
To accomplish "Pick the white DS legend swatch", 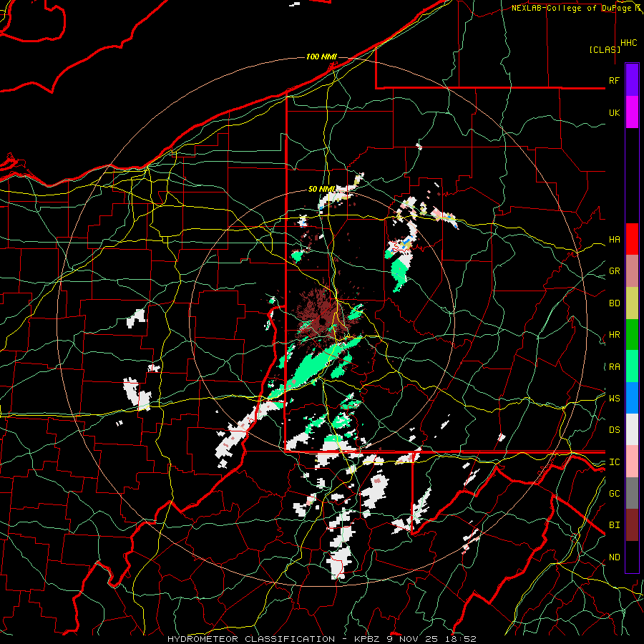I will click(x=632, y=429).
